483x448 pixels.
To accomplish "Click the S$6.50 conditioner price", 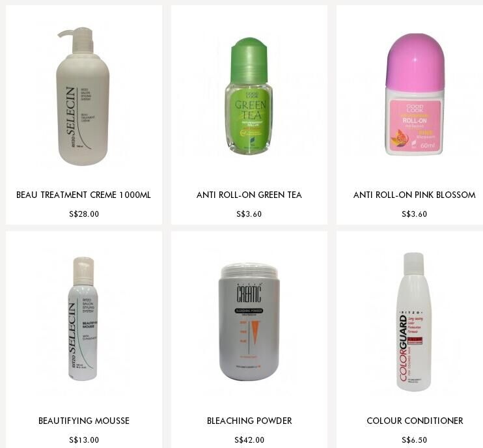I will 414,440.
